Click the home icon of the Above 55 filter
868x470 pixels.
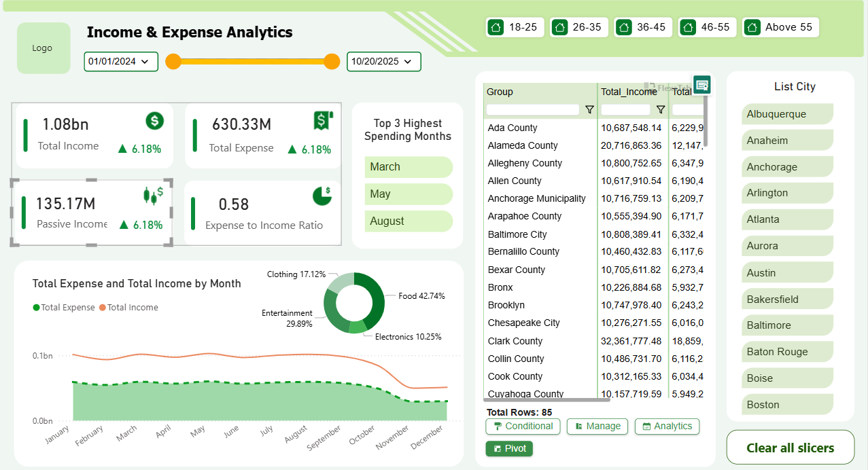(x=752, y=27)
